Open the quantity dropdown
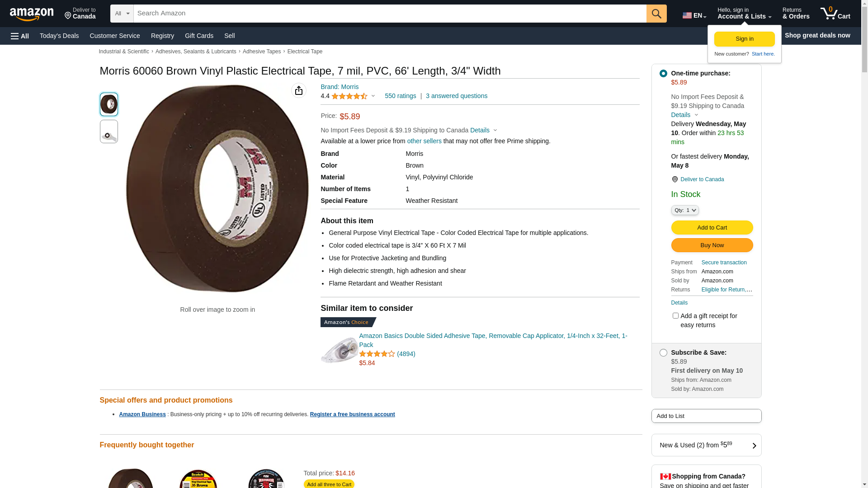The height and width of the screenshot is (488, 868). click(x=685, y=210)
